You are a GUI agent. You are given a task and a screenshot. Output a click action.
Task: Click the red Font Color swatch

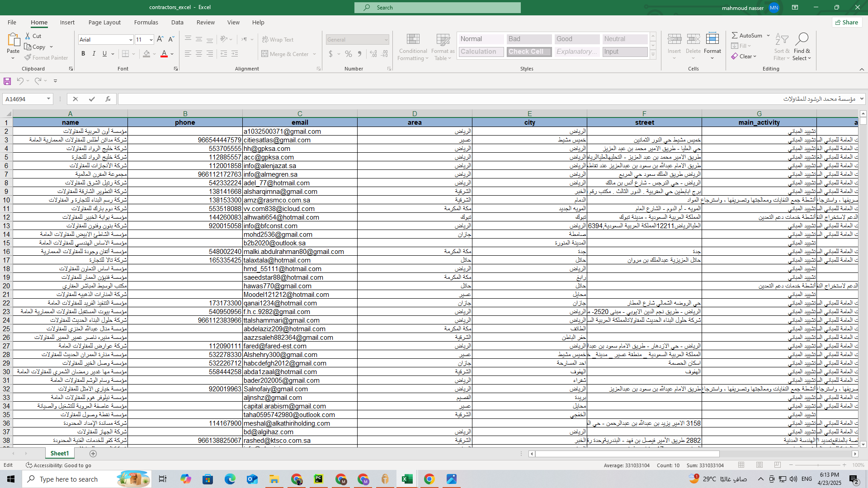point(164,54)
